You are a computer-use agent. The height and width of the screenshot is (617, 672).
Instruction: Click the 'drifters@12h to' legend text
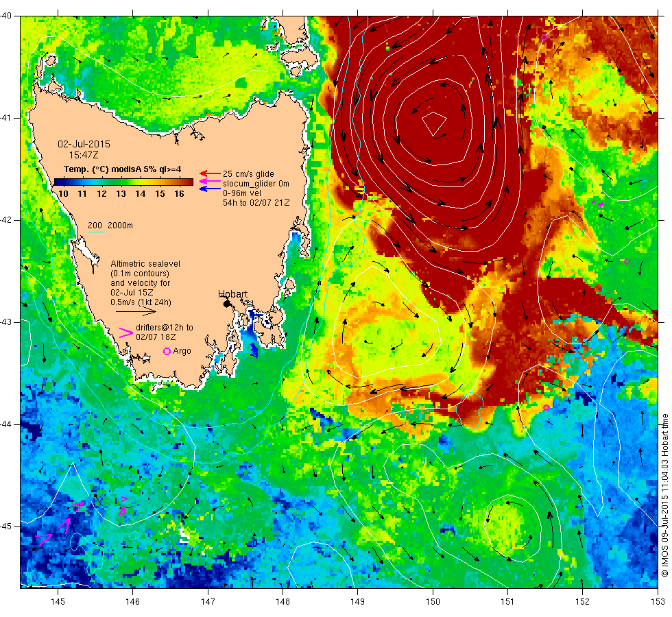coord(165,328)
